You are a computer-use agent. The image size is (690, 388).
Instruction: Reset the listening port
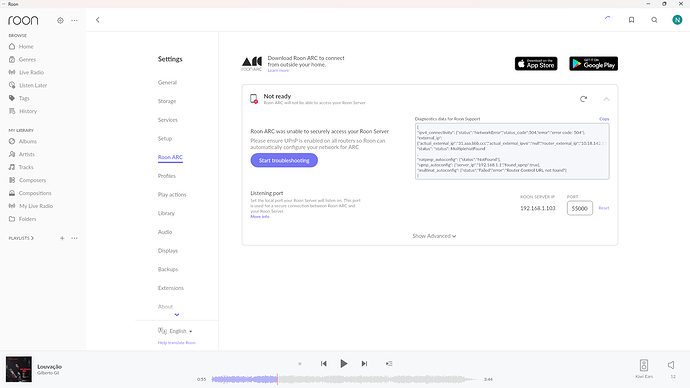tap(604, 208)
